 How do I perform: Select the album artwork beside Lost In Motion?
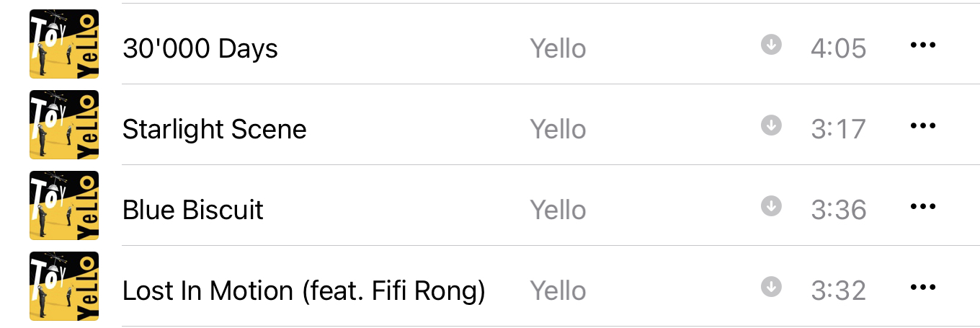tap(64, 286)
